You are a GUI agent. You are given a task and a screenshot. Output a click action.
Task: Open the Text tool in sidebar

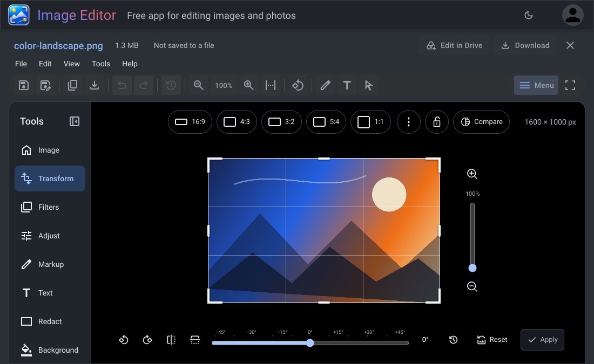[x=50, y=293]
